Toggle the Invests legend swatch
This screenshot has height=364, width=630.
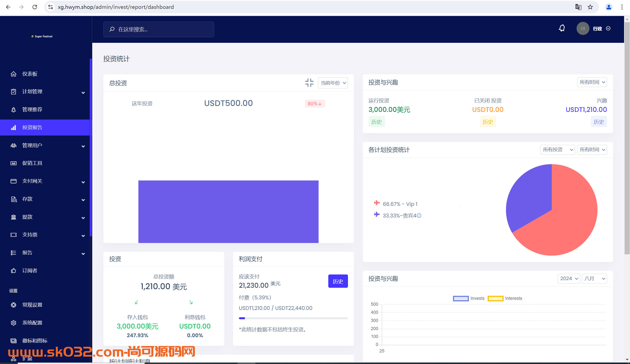tap(461, 299)
